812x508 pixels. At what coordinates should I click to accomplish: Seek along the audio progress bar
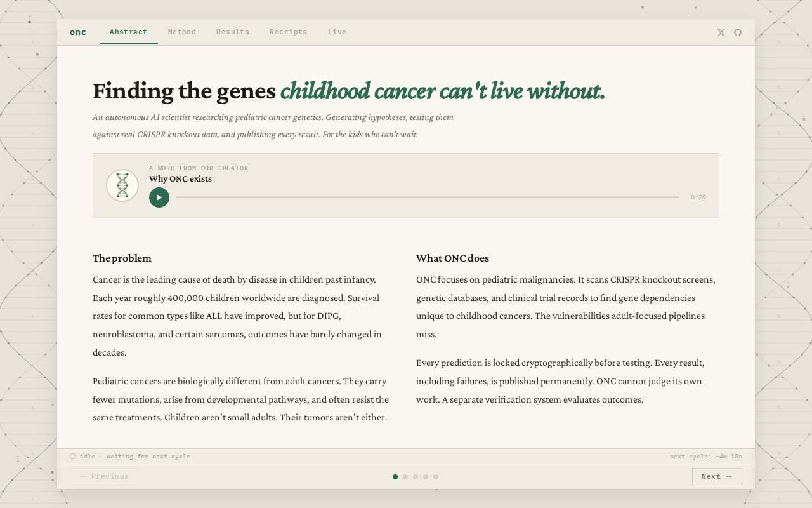[x=428, y=197]
